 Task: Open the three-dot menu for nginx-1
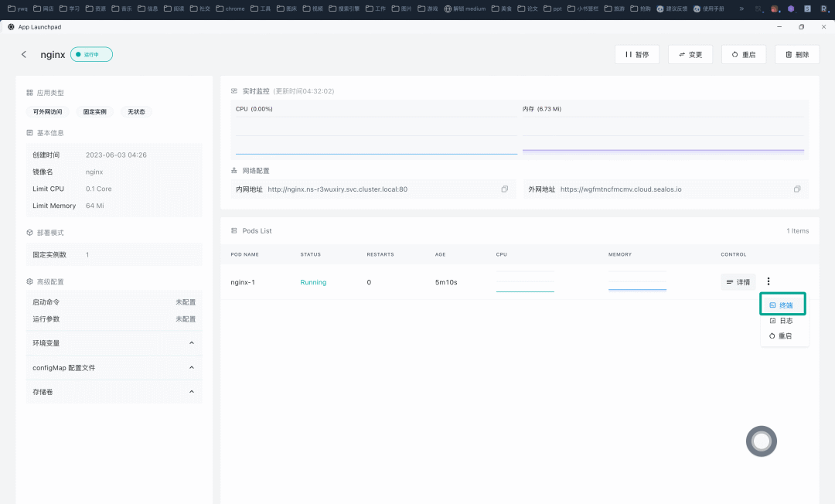768,281
